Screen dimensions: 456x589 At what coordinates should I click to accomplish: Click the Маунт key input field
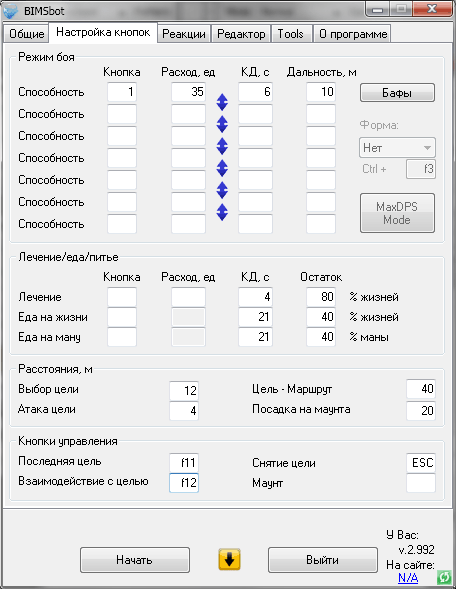click(x=421, y=483)
